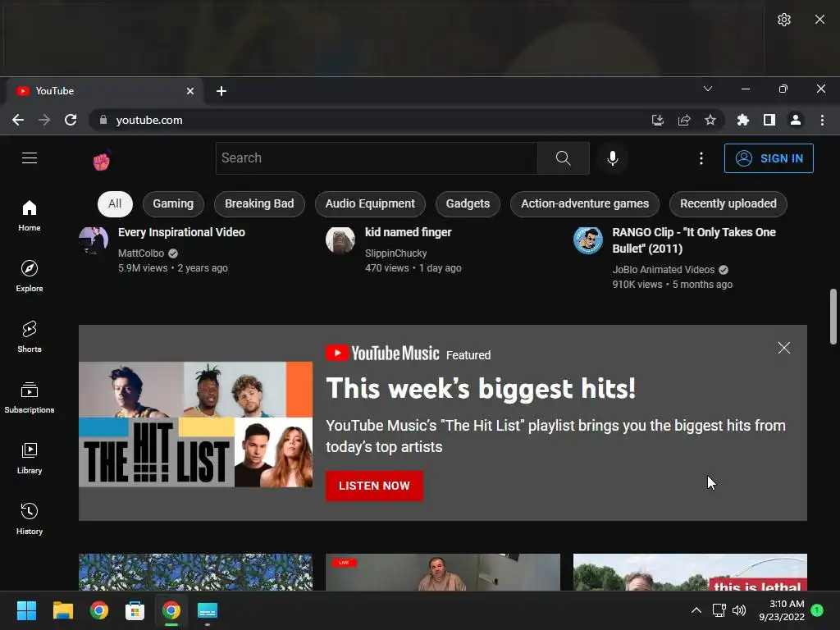Screen dimensions: 840x630
Task: Open Shorts in sidebar
Action: click(x=30, y=336)
